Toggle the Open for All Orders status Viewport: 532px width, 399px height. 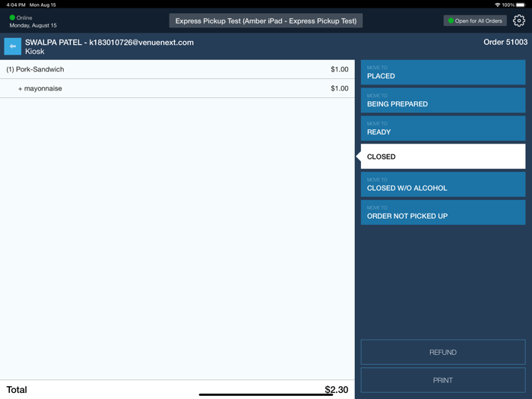point(475,21)
